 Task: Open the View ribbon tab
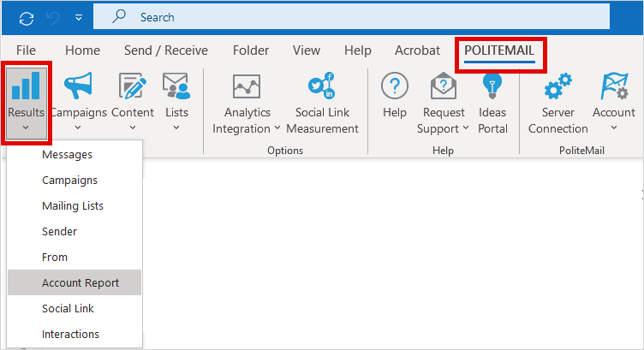click(x=307, y=50)
